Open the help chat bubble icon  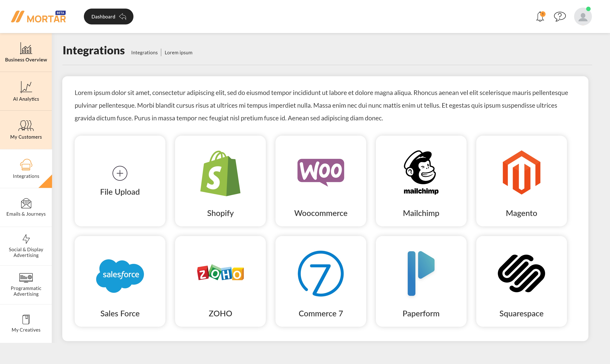560,17
